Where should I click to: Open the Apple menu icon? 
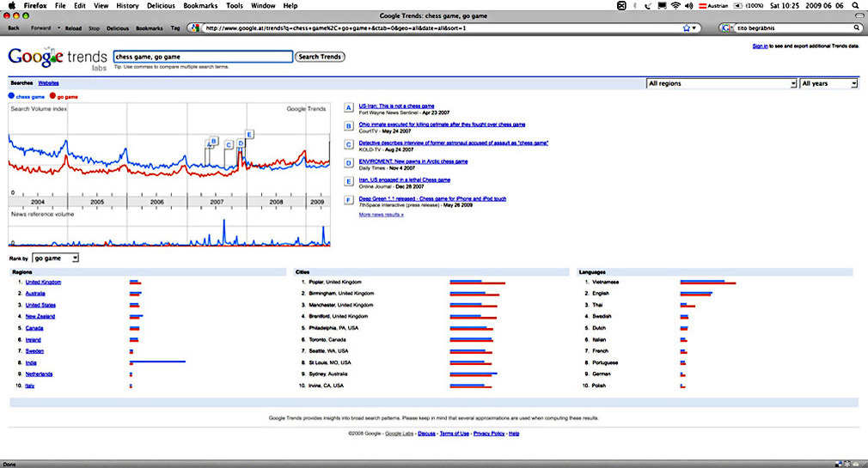(12, 5)
